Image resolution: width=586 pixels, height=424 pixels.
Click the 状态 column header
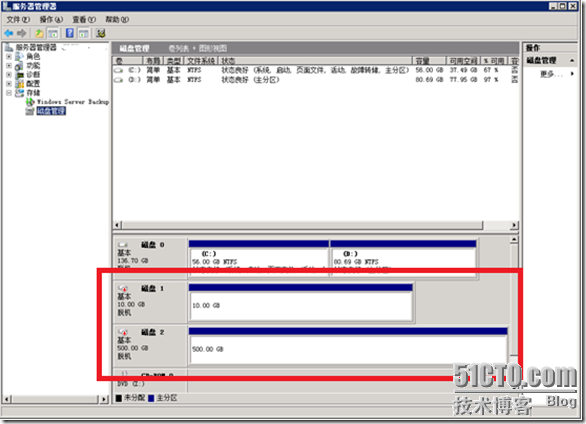(x=315, y=61)
